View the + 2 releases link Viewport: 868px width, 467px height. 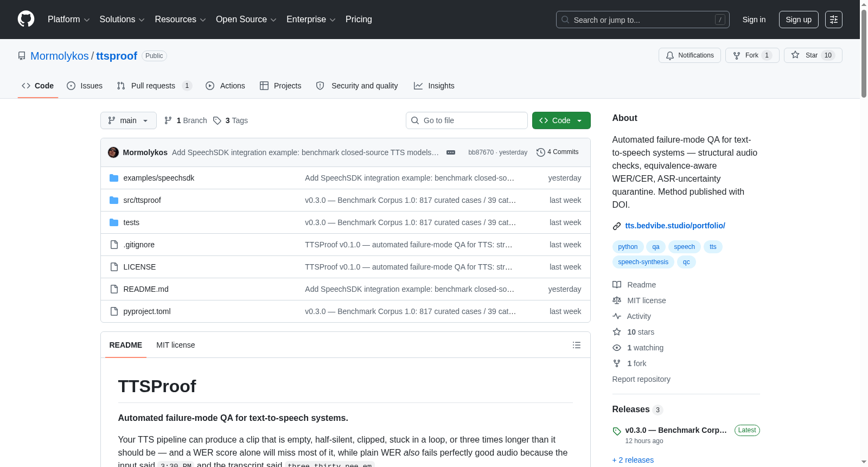[x=633, y=460]
